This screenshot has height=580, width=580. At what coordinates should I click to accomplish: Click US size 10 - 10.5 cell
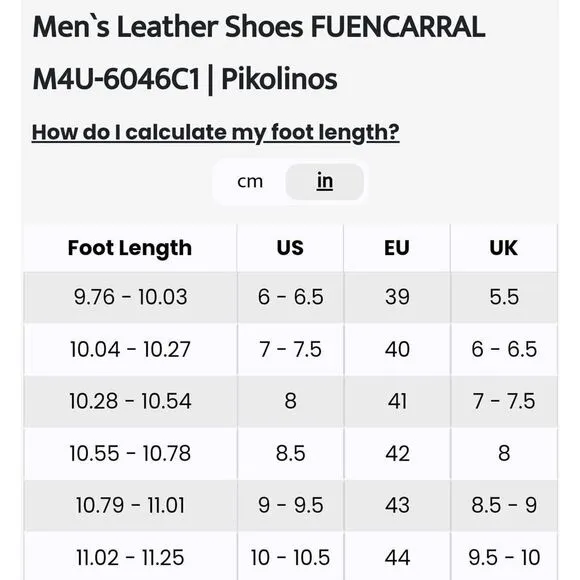coord(290,557)
